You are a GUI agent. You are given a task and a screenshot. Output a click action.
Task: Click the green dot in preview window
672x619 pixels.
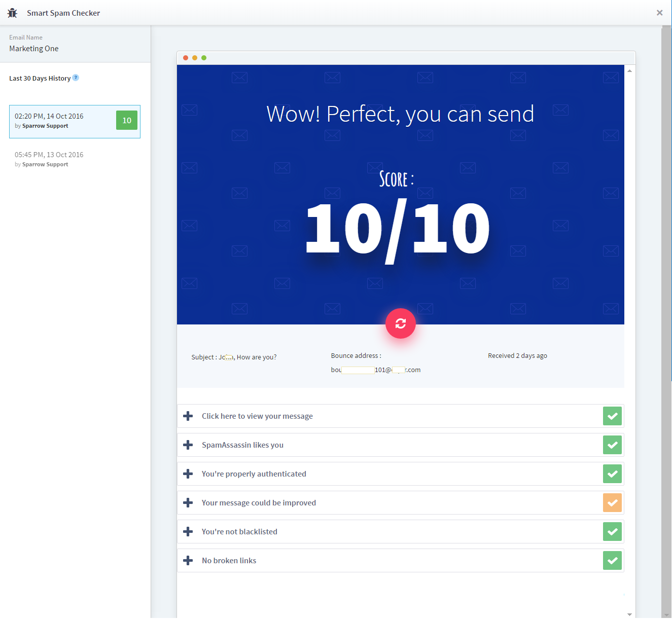point(204,58)
